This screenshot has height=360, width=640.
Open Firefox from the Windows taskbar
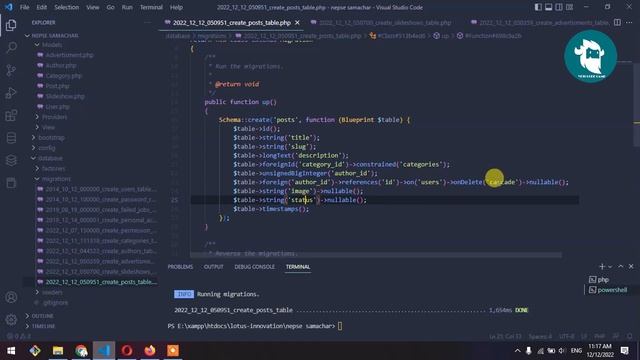coord(150,351)
